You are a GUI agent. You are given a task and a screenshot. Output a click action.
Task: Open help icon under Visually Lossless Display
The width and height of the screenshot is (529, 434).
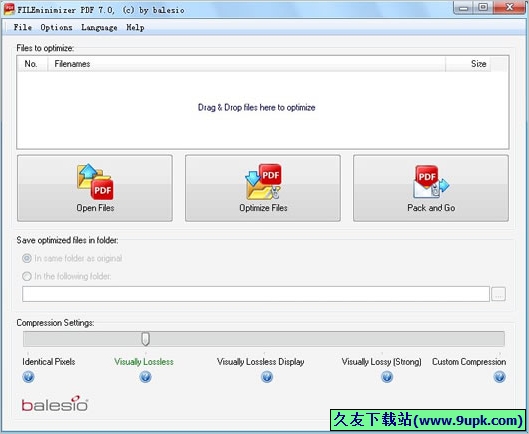click(267, 377)
